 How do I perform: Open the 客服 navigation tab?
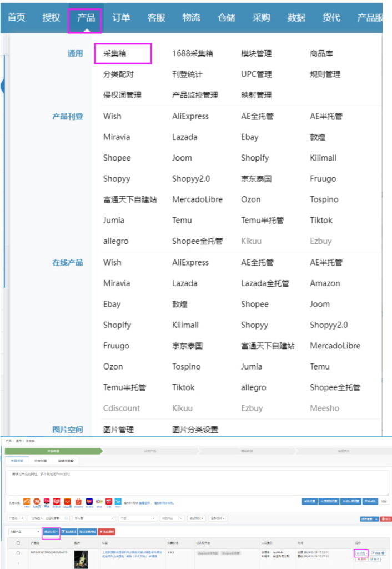pos(156,17)
